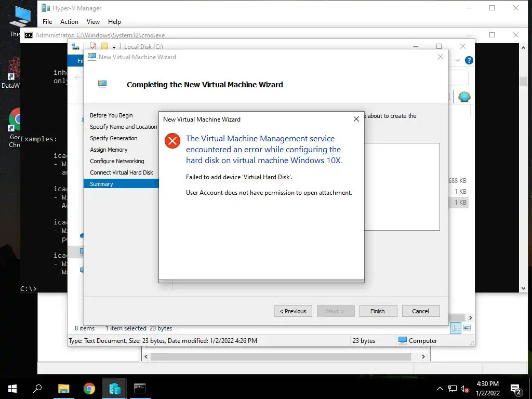
Task: Click Hyper-V horizontal scrollbar left arrow
Action: tap(146, 356)
